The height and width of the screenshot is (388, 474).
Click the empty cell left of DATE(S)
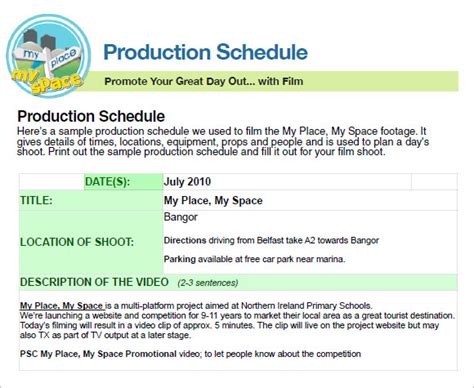(52, 182)
